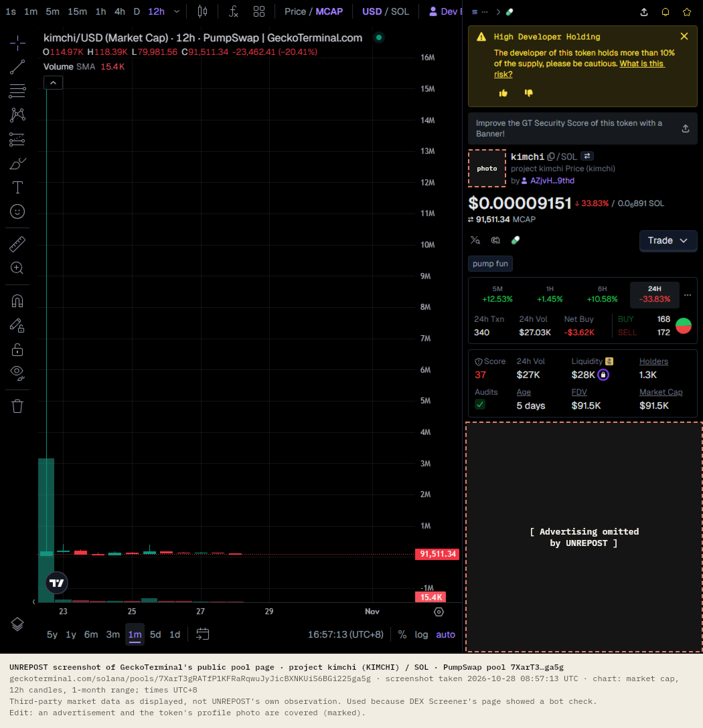Select the ruler measure tool
This screenshot has height=728, width=703.
tap(17, 244)
